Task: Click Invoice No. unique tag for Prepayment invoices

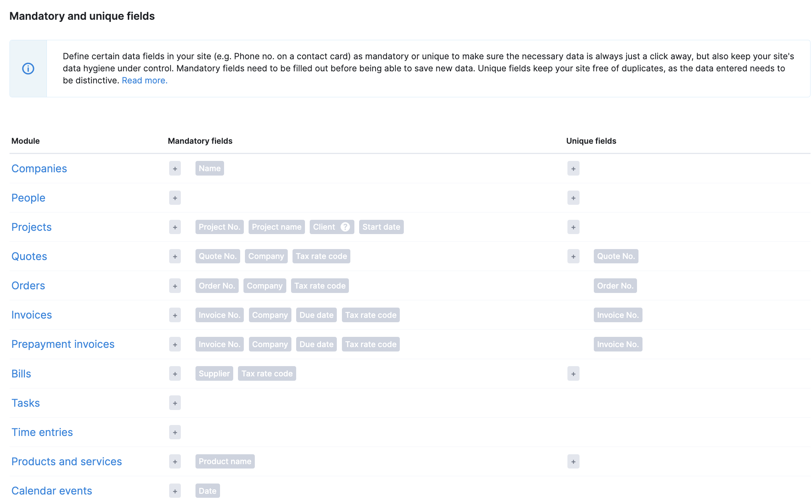Action: (618, 344)
